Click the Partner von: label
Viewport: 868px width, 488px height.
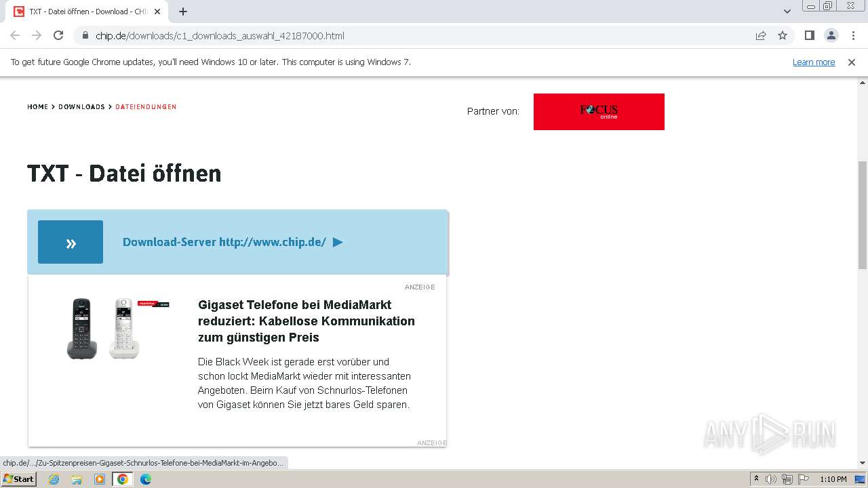(x=493, y=111)
